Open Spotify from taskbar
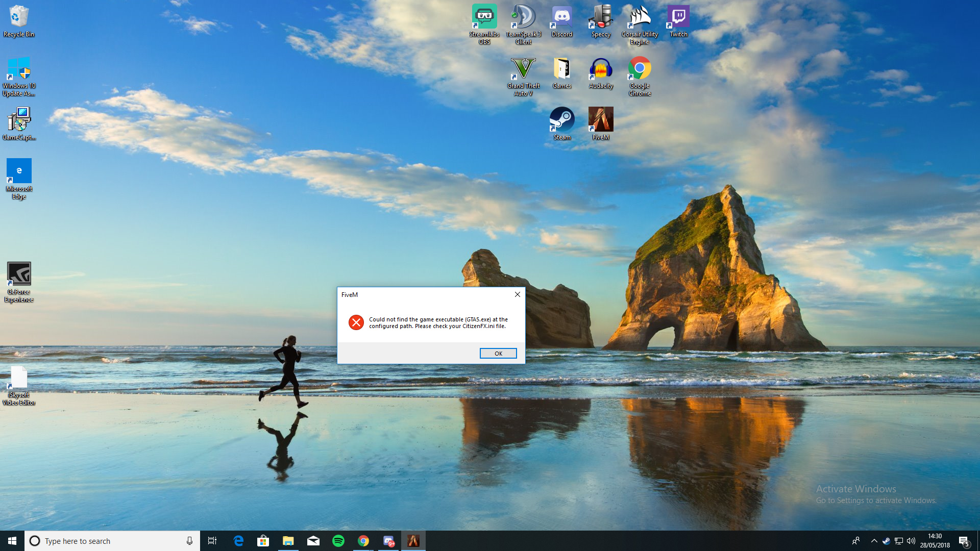980x551 pixels. coord(338,541)
